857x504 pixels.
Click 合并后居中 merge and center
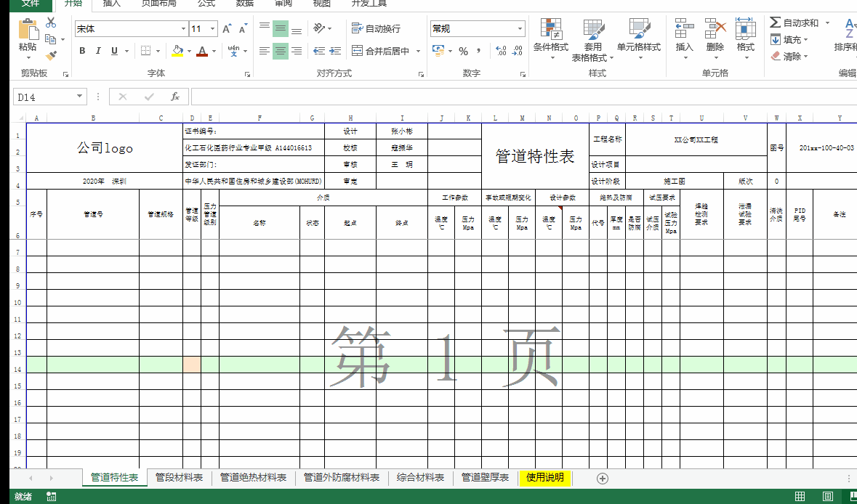(x=380, y=51)
